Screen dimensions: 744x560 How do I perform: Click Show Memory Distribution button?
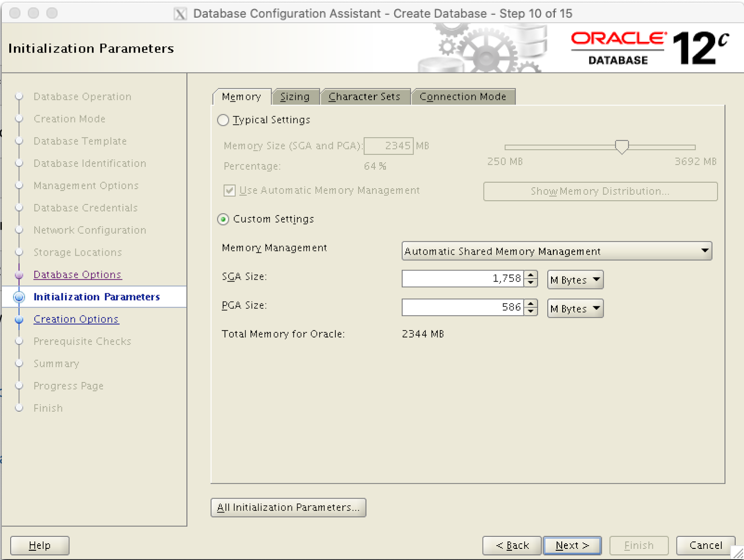[x=600, y=191]
